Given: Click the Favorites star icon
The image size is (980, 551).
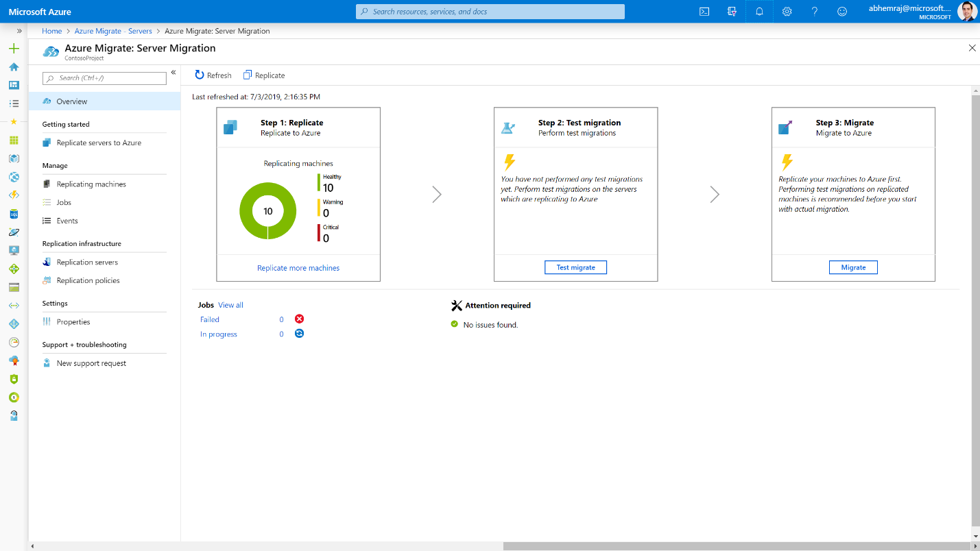Looking at the screenshot, I should tap(14, 121).
